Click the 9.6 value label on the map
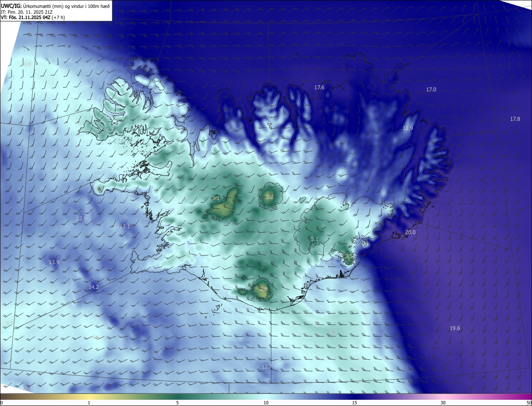 click(27, 64)
